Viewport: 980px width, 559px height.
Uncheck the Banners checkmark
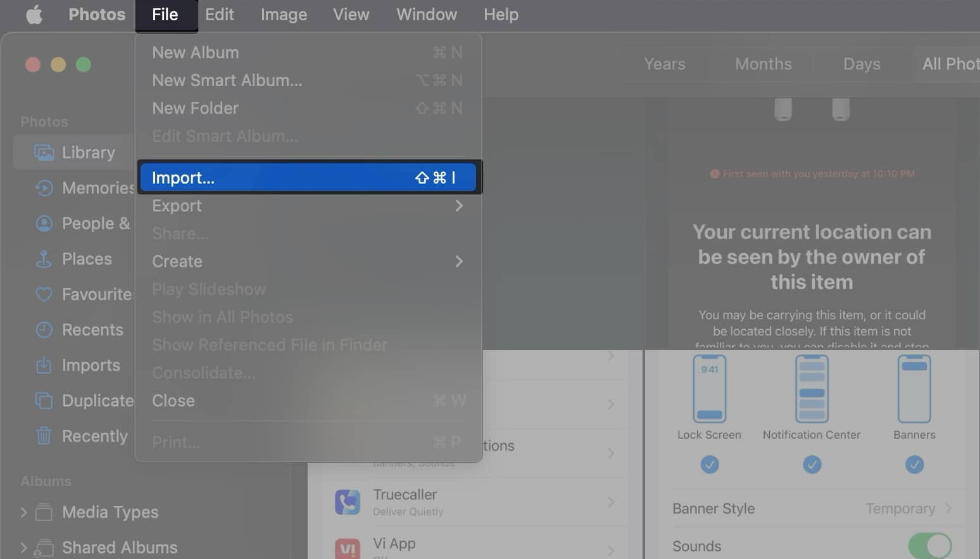point(914,465)
